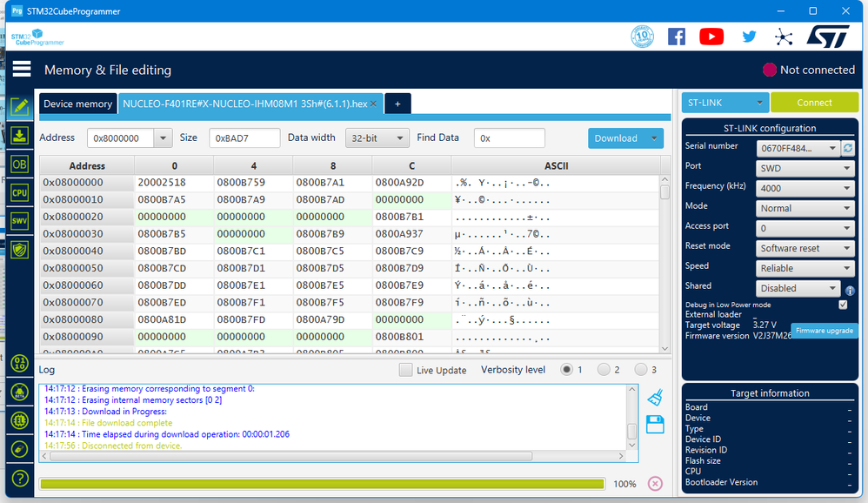
Task: Open the Mode Normal dropdown
Action: click(x=805, y=208)
